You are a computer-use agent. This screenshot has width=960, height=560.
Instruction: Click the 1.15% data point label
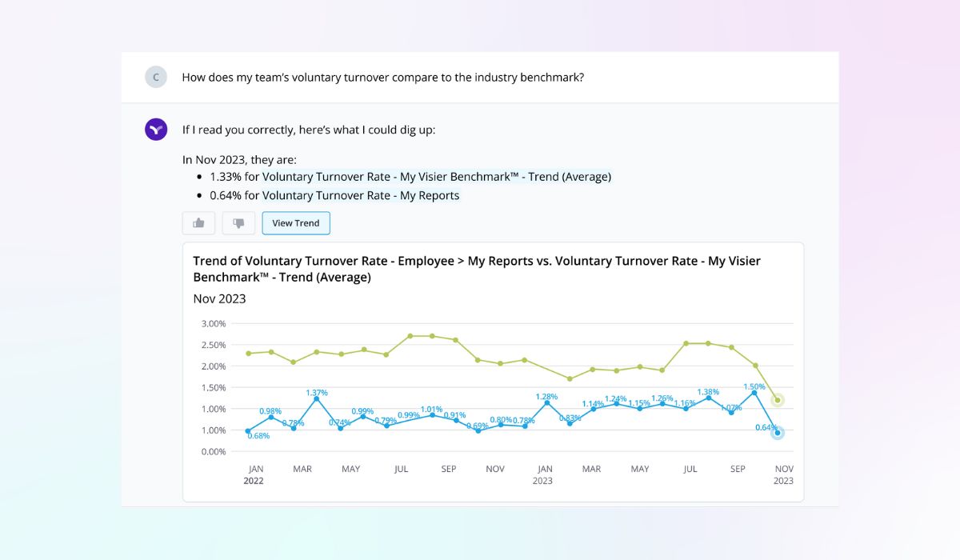(639, 403)
